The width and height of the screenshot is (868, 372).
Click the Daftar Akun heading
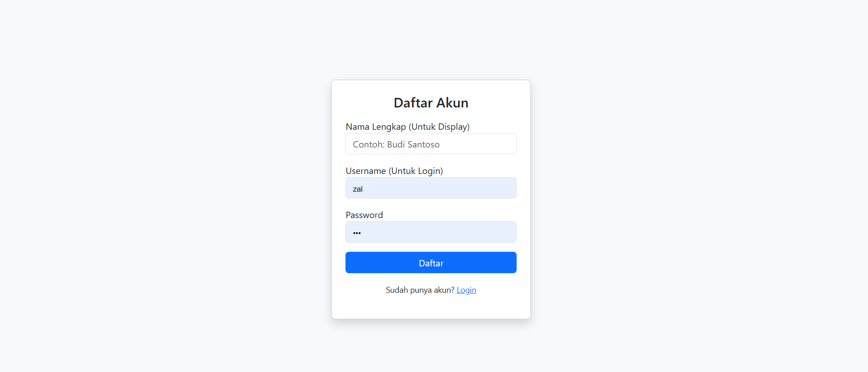point(431,103)
